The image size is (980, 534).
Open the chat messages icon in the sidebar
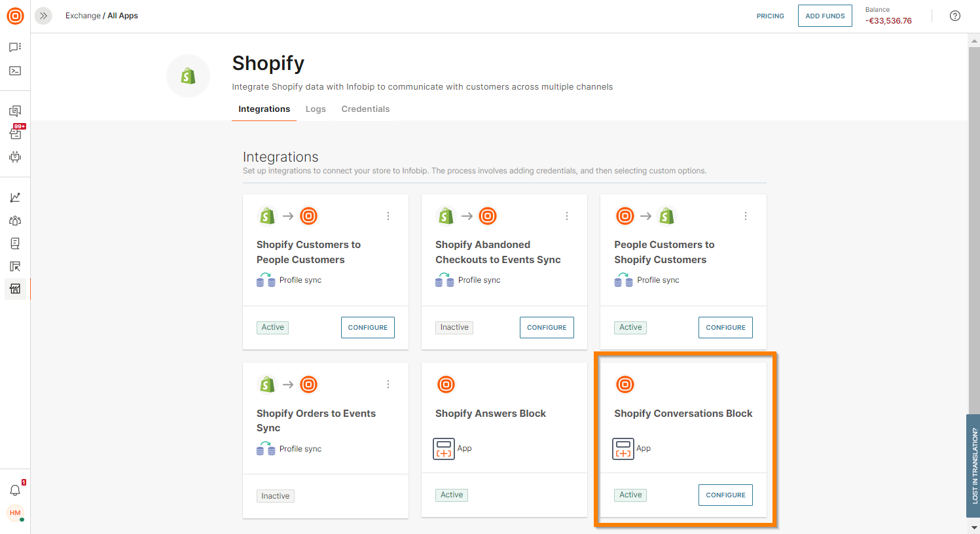click(15, 47)
